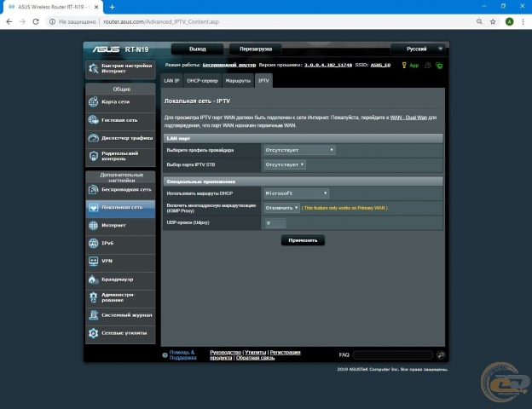View site info 'Не защищено' icon
532x409 pixels.
(x=52, y=21)
